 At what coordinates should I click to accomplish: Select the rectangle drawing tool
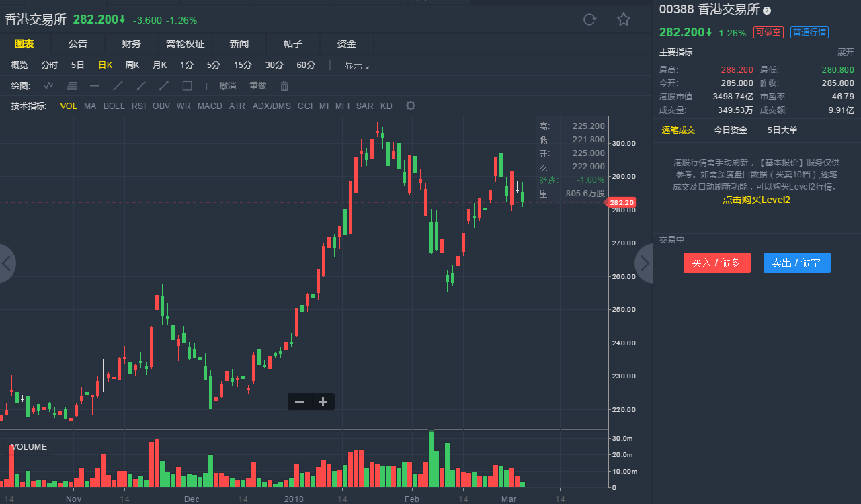pos(187,85)
